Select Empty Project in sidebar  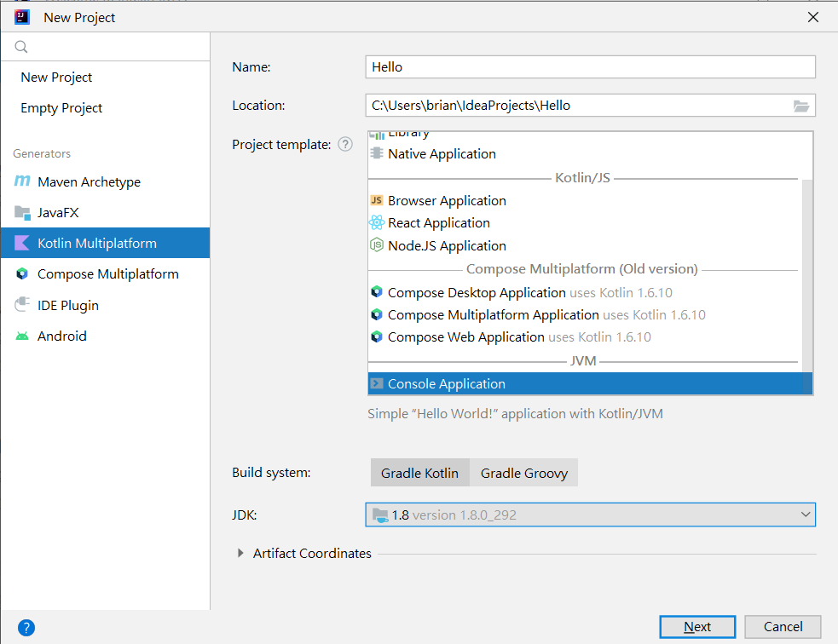(106, 108)
